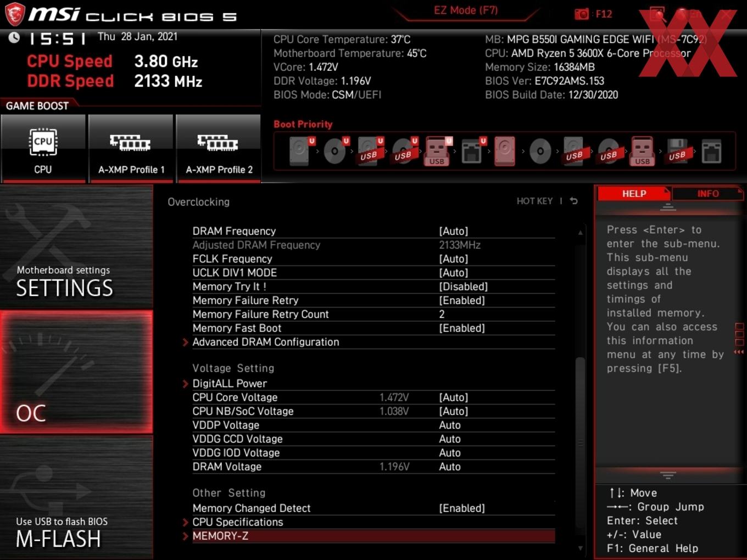Click the Voltage Setting section header

click(233, 368)
